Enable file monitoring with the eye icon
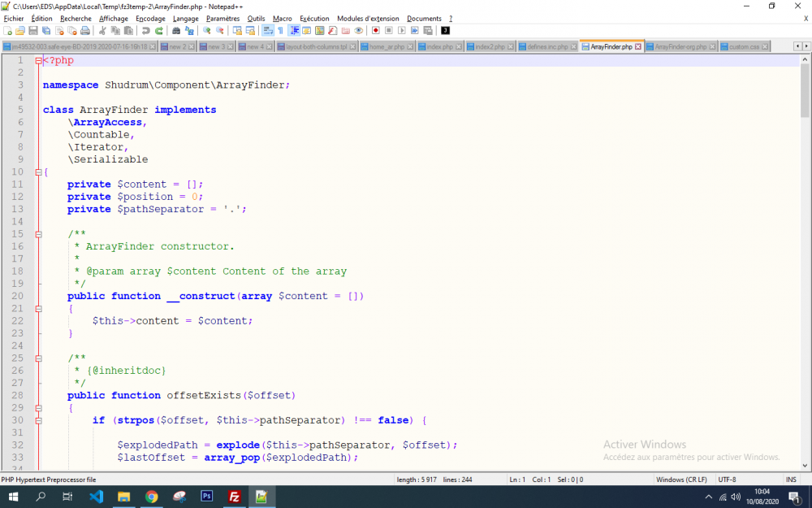This screenshot has width=812, height=508. [358, 31]
